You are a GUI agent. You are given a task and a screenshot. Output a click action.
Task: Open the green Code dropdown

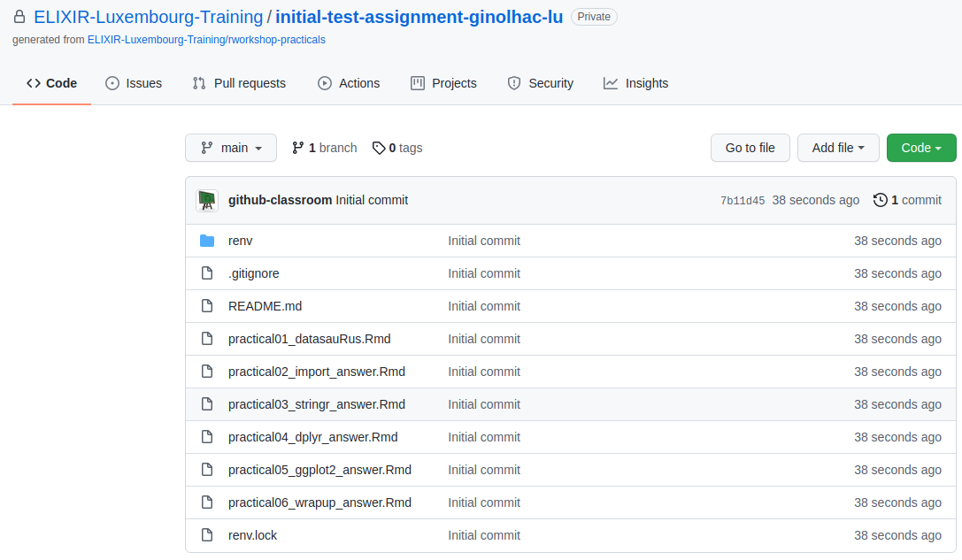(920, 148)
